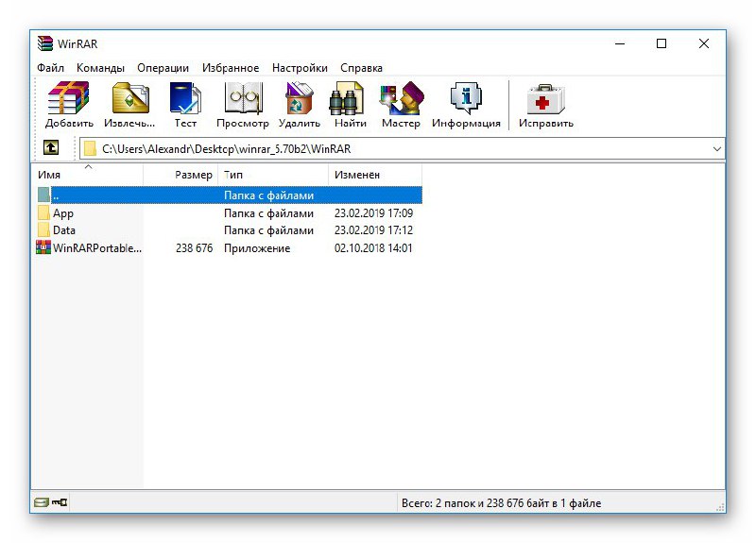Sort by Тип column header
Screen dimensions: 756x543
[x=273, y=175]
